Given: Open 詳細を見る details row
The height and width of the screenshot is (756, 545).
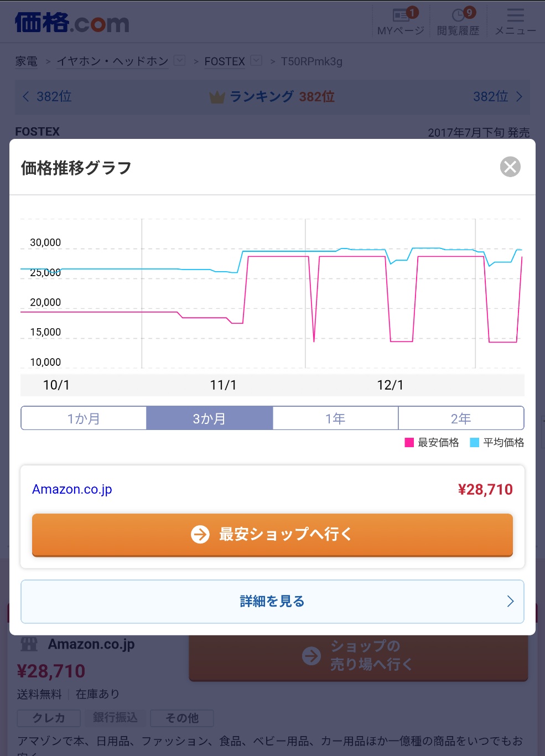Looking at the screenshot, I should point(272,601).
